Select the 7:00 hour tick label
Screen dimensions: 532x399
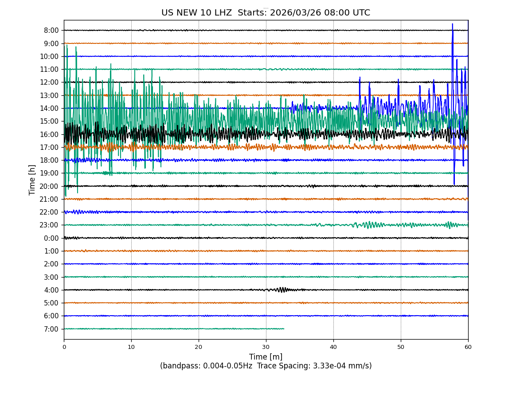click(x=51, y=329)
